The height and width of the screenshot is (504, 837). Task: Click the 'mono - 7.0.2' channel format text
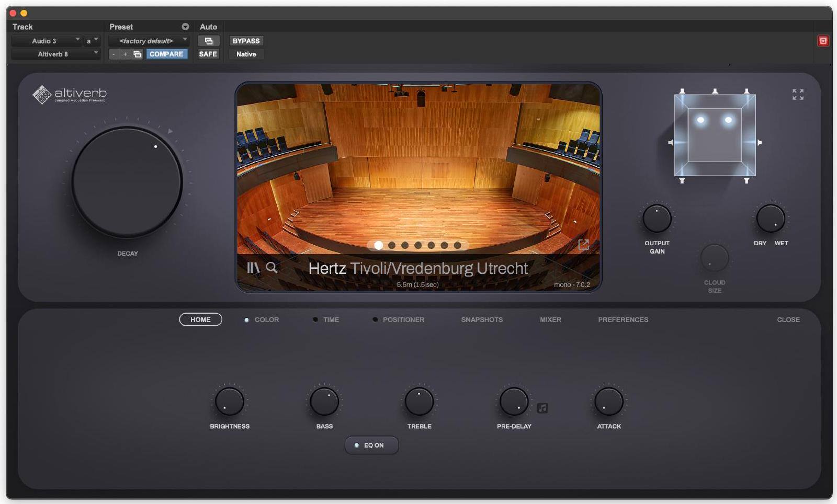tap(572, 285)
